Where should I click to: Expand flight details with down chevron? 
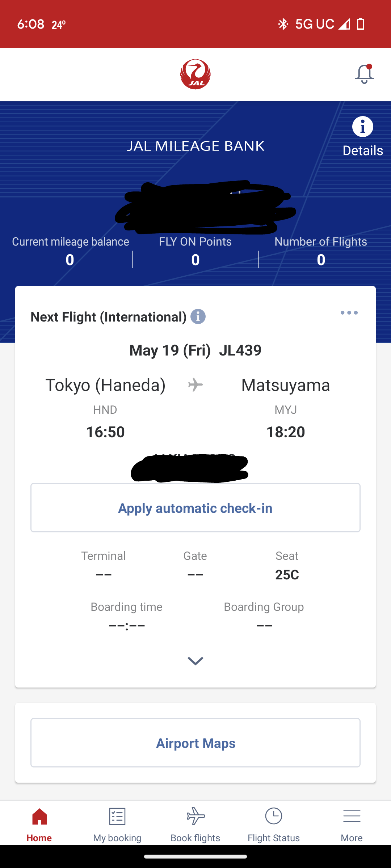(195, 661)
